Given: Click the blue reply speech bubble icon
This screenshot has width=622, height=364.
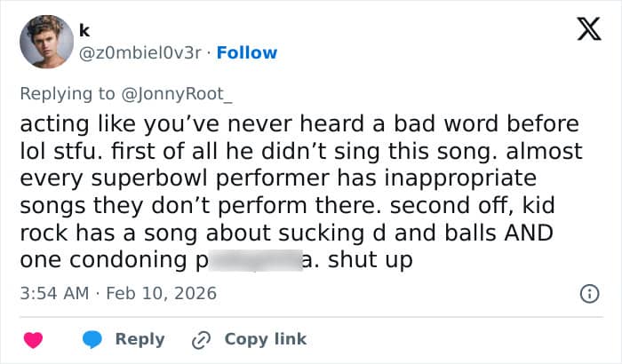Looking at the screenshot, I should (92, 339).
